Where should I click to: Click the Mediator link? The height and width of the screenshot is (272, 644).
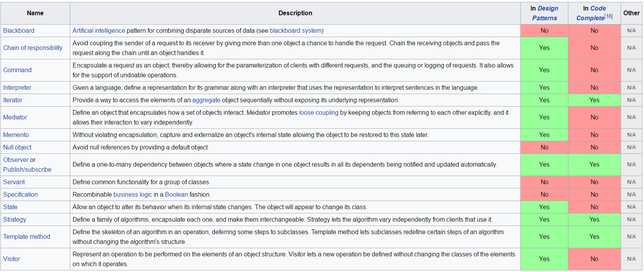coord(15,117)
